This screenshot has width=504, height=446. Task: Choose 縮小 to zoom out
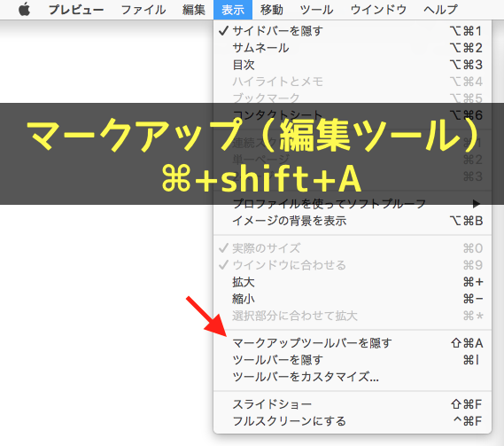click(x=353, y=299)
